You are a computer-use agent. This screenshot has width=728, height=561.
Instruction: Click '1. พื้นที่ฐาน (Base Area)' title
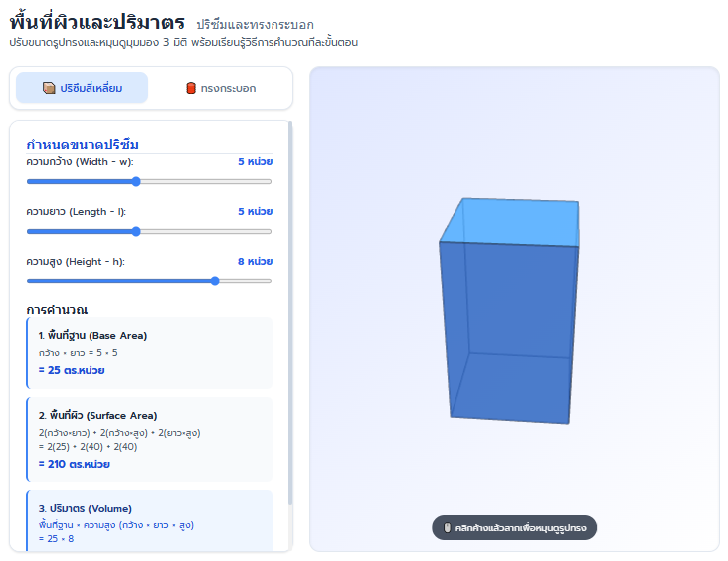92,336
